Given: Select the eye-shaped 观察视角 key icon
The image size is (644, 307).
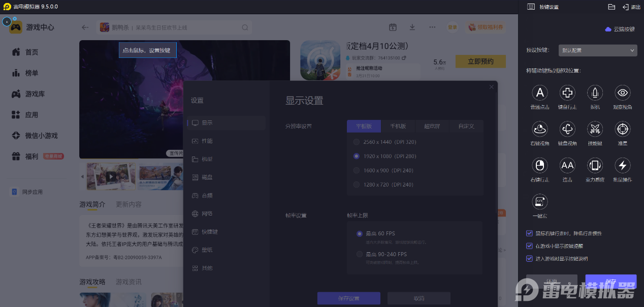Looking at the screenshot, I should (x=623, y=93).
